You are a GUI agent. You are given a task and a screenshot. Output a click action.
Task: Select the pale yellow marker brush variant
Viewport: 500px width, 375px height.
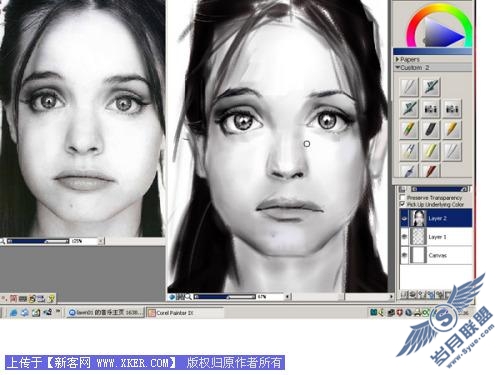click(430, 151)
